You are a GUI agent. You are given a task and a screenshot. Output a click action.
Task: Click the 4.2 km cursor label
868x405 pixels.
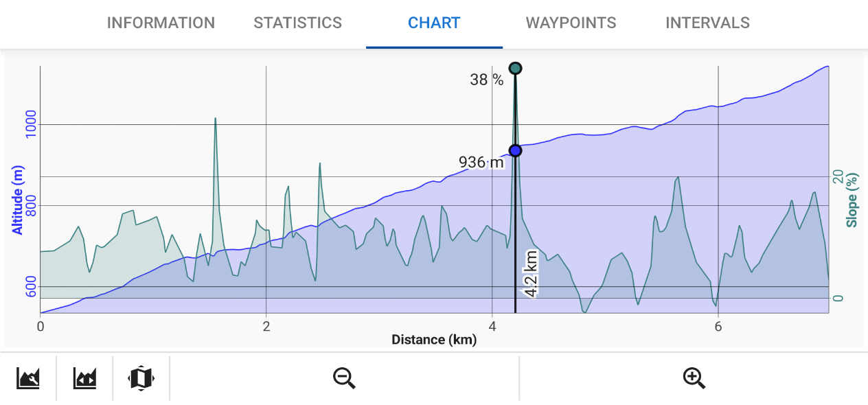coord(531,275)
